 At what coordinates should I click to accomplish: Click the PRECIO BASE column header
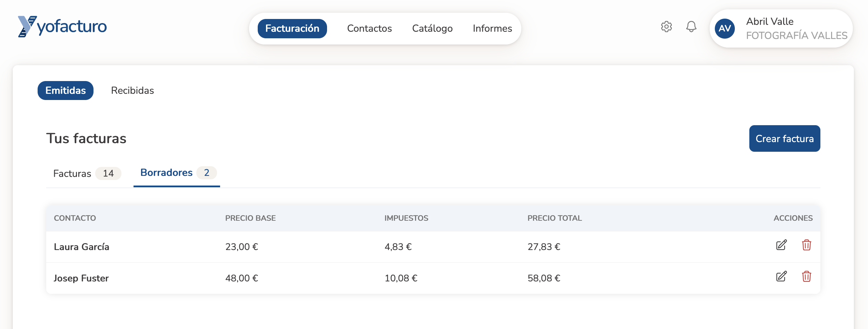(x=250, y=218)
